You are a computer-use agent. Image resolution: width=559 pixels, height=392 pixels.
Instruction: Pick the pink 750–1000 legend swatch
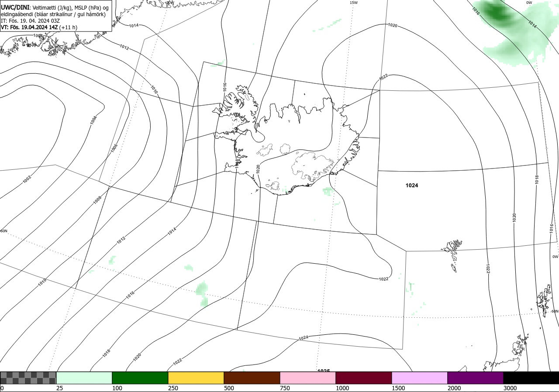click(x=308, y=378)
